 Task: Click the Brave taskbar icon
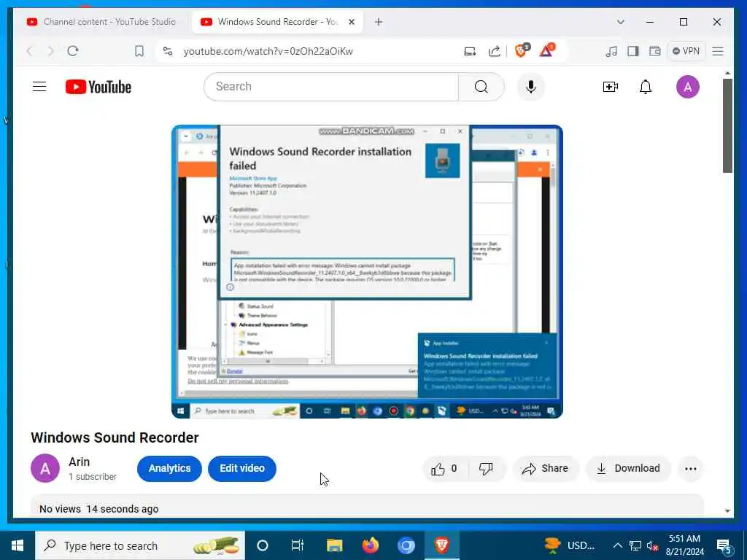tap(441, 545)
